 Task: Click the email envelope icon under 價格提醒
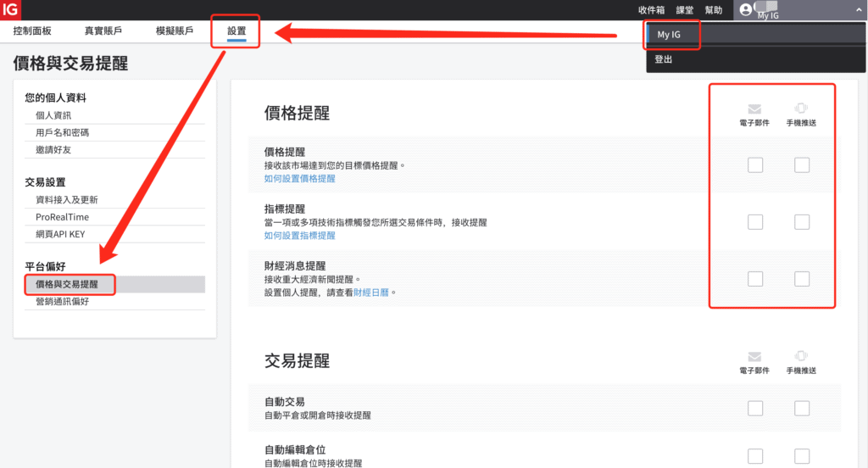tap(754, 109)
